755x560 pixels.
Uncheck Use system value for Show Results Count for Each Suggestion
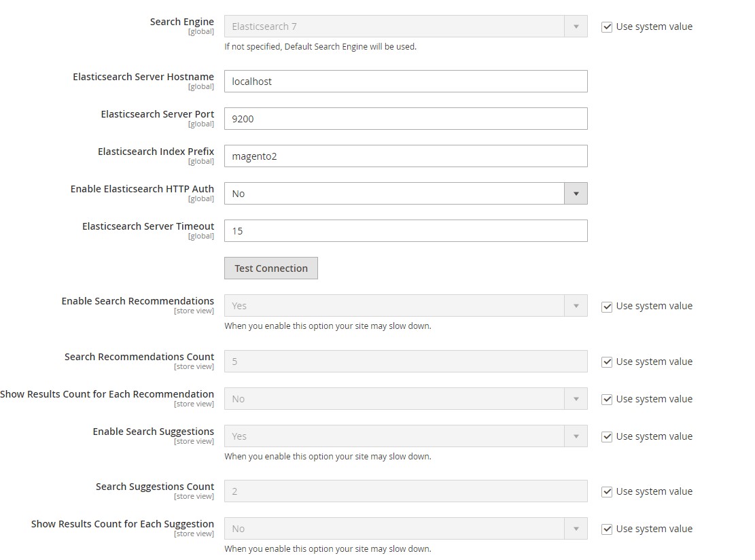click(607, 528)
